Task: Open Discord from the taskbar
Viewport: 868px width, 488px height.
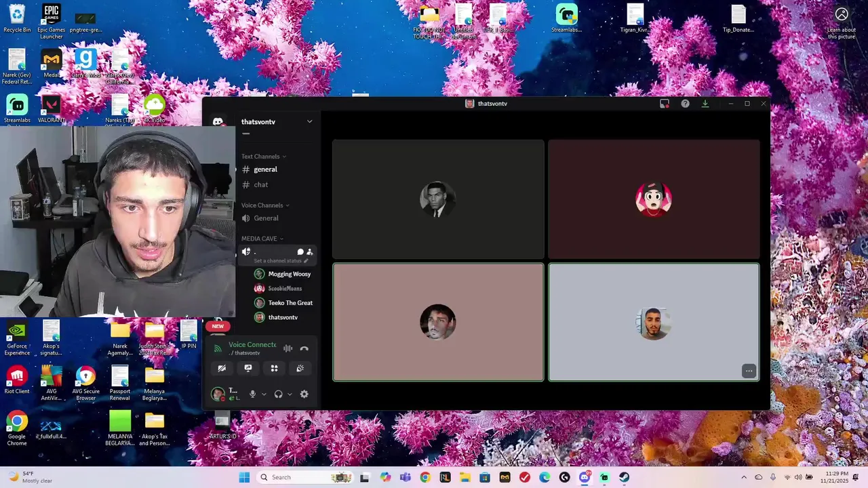Action: click(585, 477)
